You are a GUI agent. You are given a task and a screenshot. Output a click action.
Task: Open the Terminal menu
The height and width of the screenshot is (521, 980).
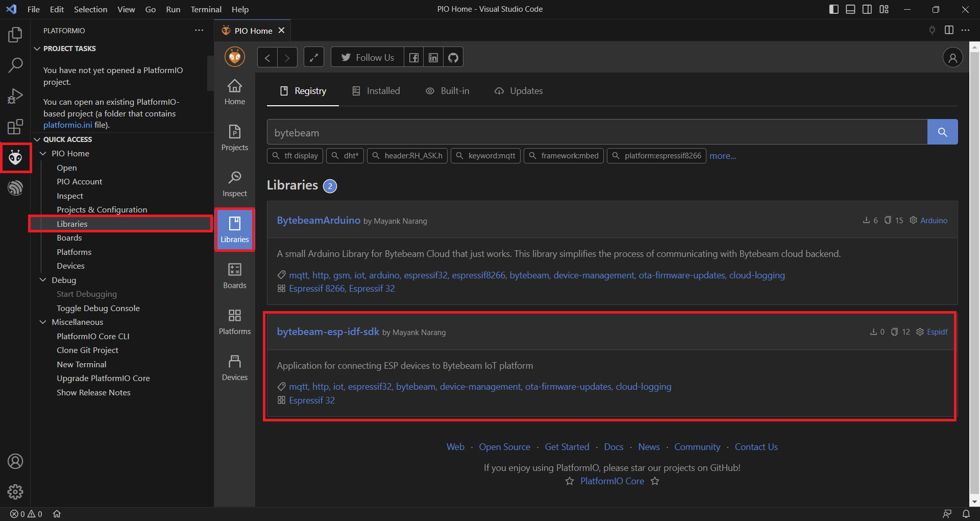click(206, 9)
